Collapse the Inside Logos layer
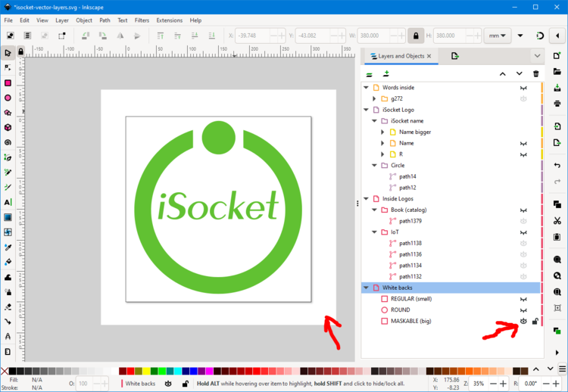Image resolution: width=568 pixels, height=392 pixels. (366, 199)
